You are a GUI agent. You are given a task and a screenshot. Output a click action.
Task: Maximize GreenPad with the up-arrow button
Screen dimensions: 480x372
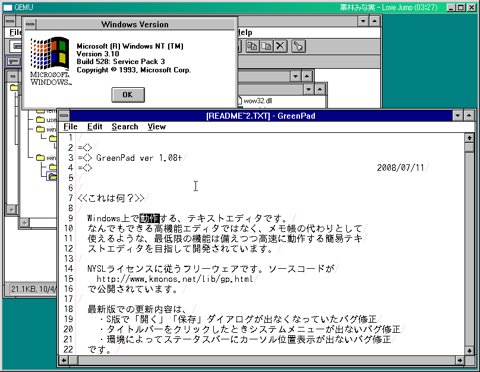coord(469,116)
